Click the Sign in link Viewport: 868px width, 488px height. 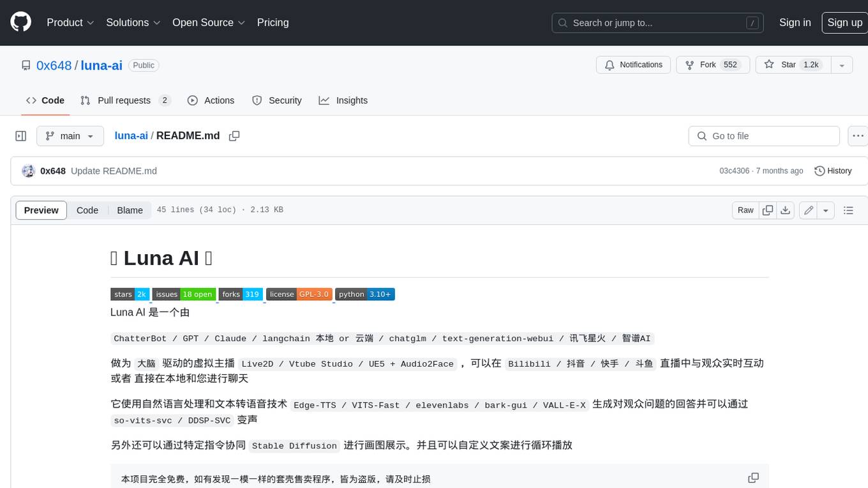795,22
